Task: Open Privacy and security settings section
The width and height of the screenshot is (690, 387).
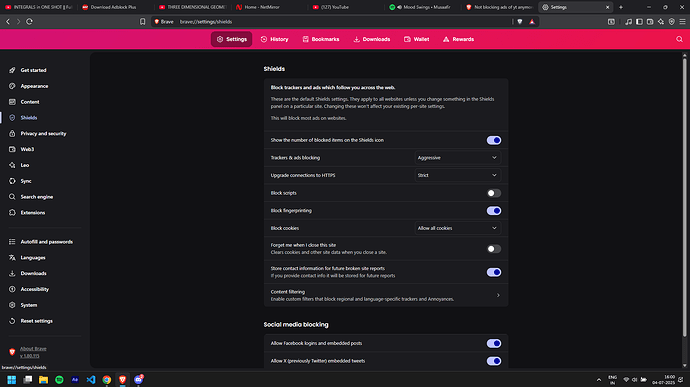Action: point(43,133)
